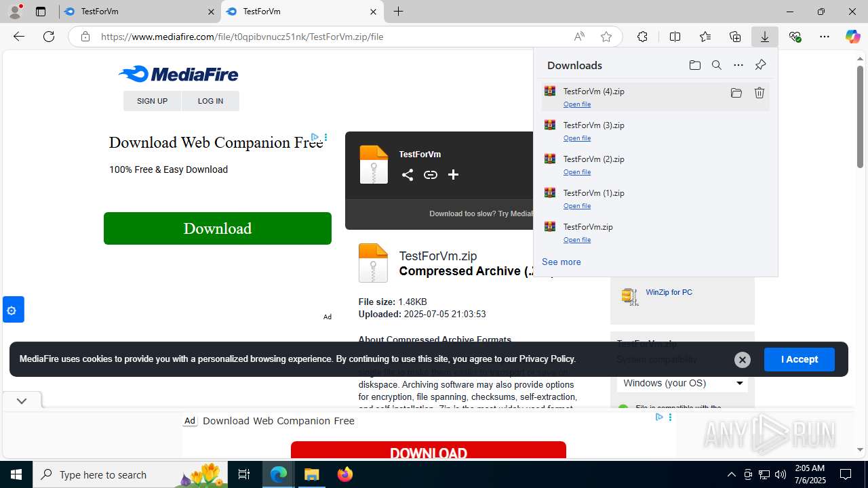Screen dimensions: 868x488
Task: Open the WinZip for PC link
Action: click(669, 292)
